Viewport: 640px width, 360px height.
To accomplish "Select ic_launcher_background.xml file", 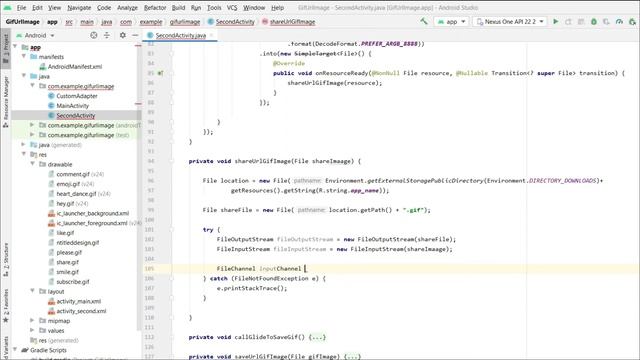I will [x=88, y=213].
